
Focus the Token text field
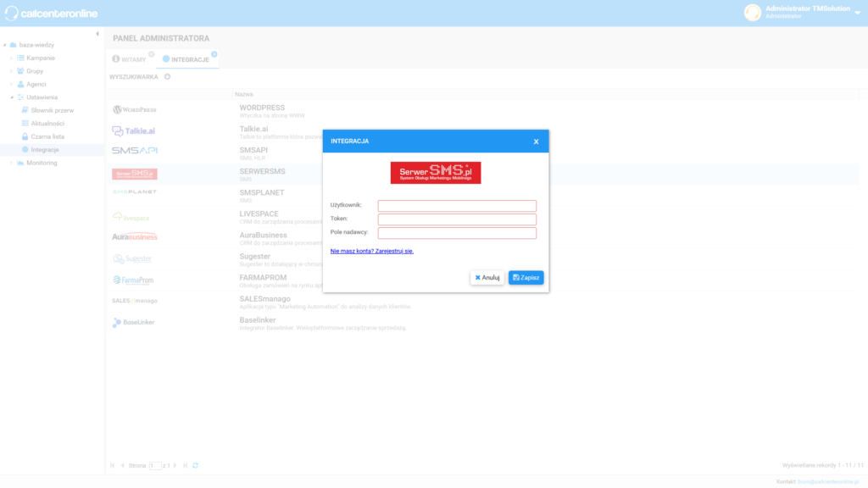click(457, 219)
